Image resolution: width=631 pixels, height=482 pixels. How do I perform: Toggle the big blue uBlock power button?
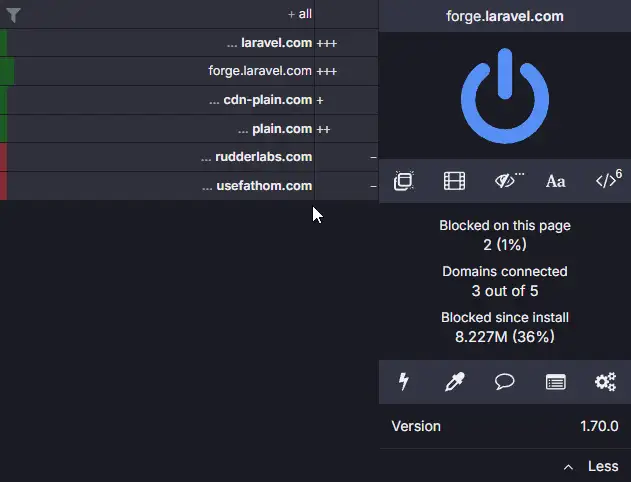505,96
